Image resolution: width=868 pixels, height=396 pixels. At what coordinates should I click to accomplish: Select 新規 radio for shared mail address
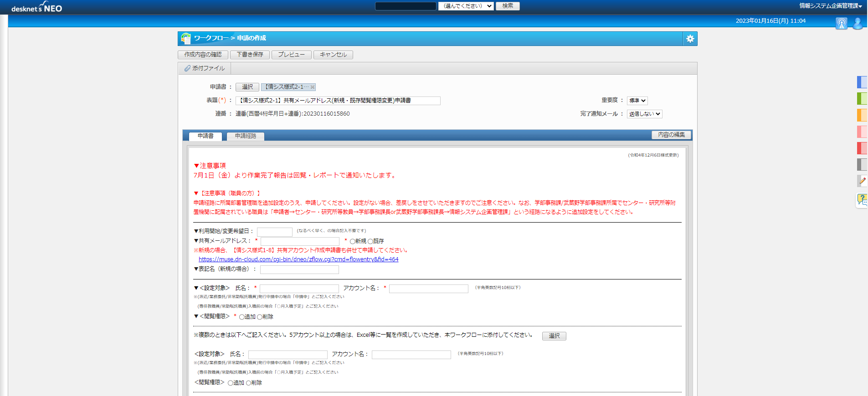(352, 241)
